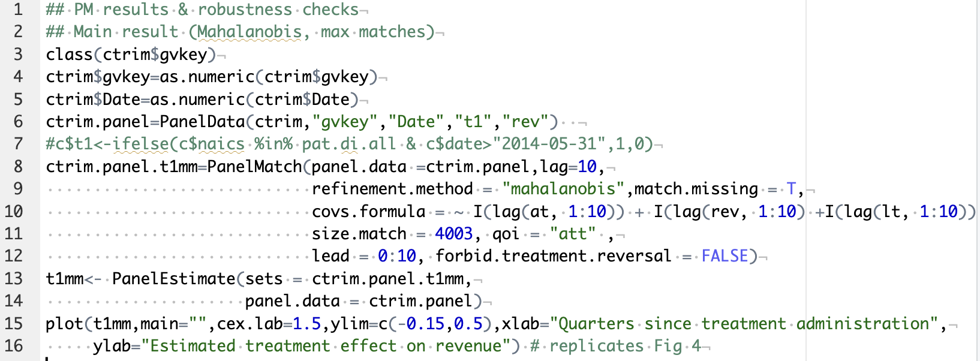Click the PanelEstimate function call
This screenshot has width=980, height=361.
click(x=174, y=279)
